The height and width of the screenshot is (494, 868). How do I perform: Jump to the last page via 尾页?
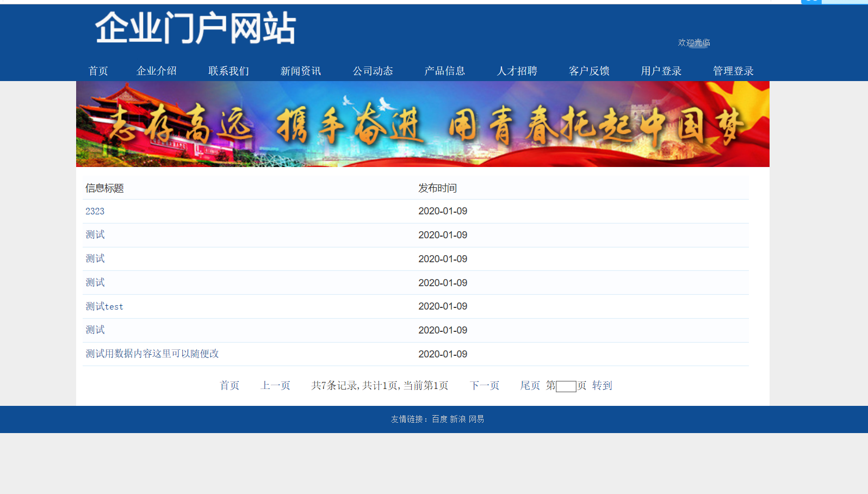point(530,386)
